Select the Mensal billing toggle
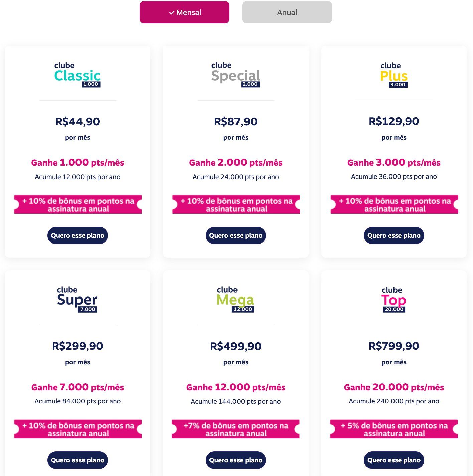473x476 pixels. 184,12
